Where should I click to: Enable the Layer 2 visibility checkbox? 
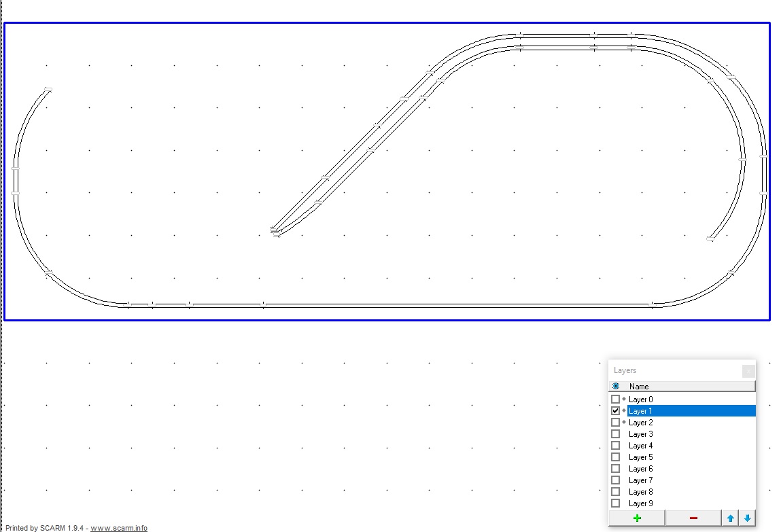[616, 422]
